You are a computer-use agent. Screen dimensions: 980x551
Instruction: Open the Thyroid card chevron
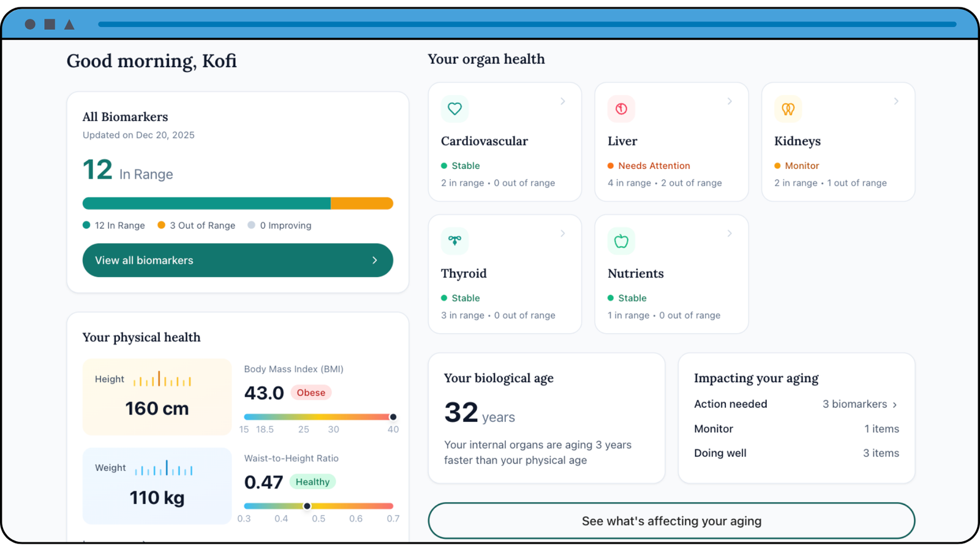pyautogui.click(x=562, y=233)
